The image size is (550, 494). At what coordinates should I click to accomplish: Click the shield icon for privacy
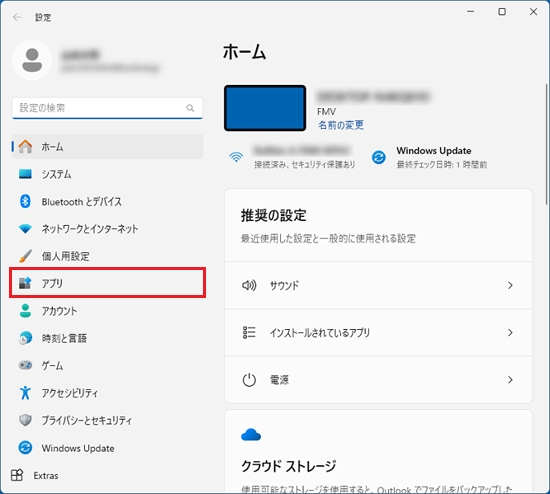(x=25, y=420)
